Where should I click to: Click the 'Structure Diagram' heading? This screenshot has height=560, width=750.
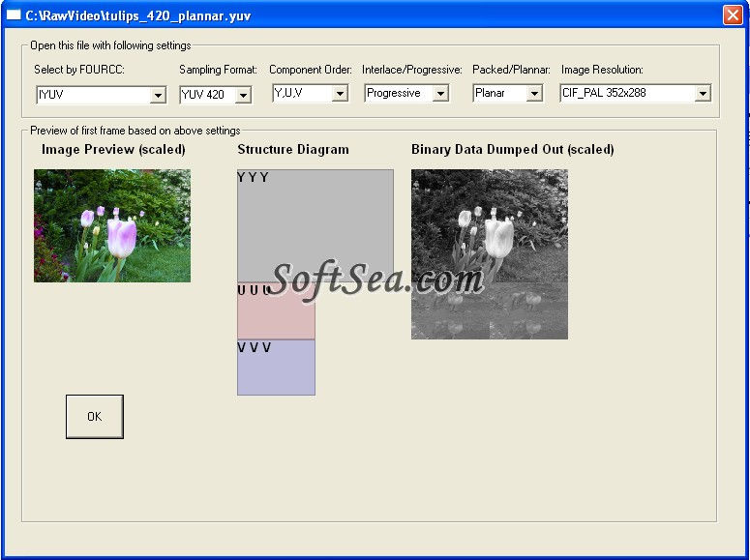point(293,150)
